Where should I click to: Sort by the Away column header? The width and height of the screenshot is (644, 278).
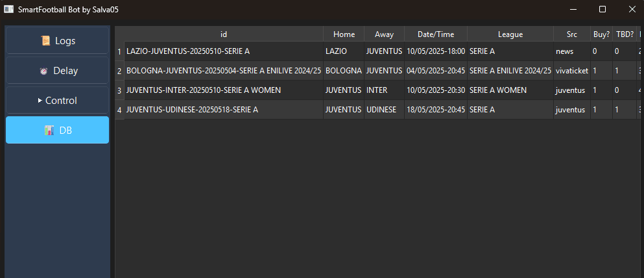pyautogui.click(x=384, y=34)
